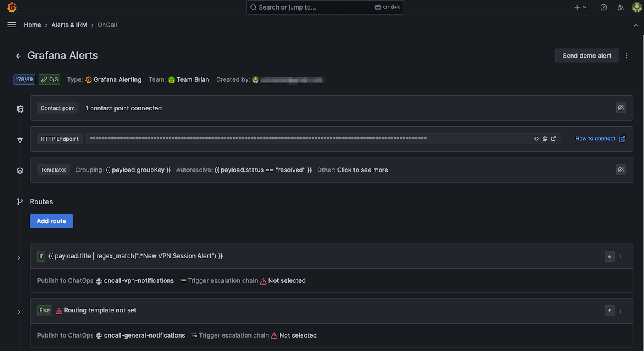Click the Else tag
The height and width of the screenshot is (351, 644).
point(45,310)
